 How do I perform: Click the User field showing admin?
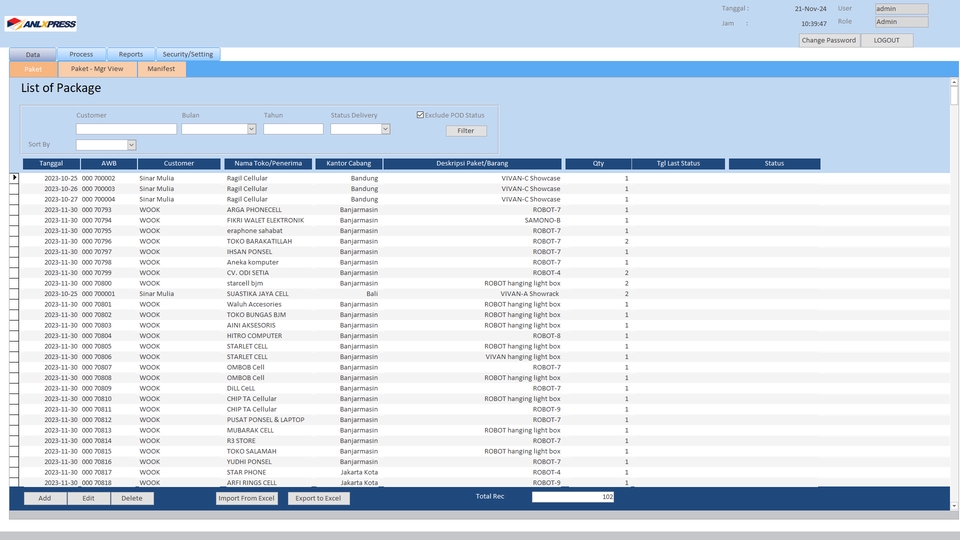pos(901,9)
